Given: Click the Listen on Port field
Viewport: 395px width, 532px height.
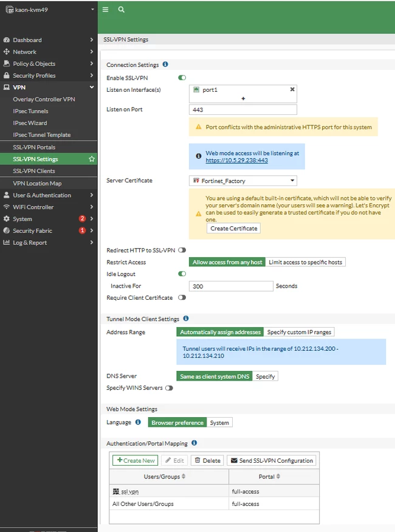Looking at the screenshot, I should tap(242, 109).
